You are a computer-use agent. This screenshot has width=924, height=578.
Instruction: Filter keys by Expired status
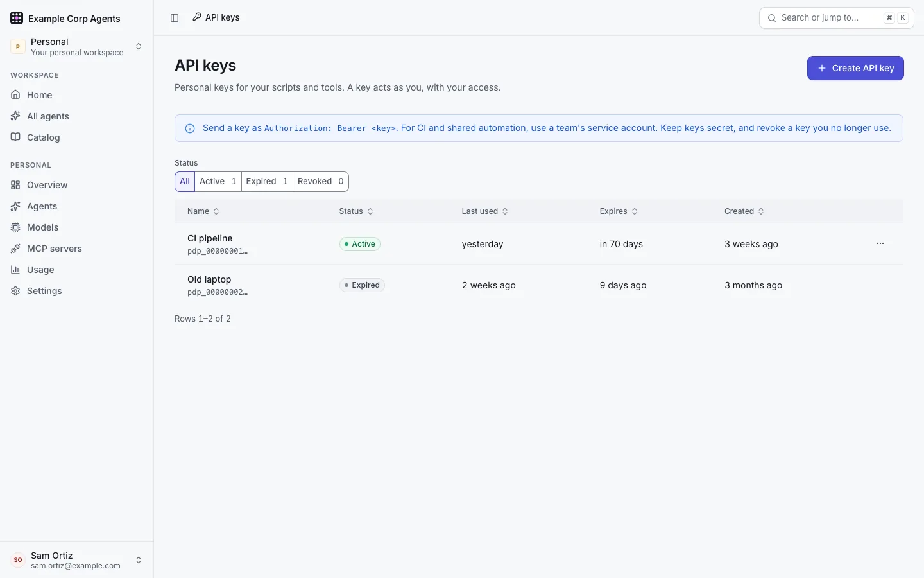click(x=267, y=182)
